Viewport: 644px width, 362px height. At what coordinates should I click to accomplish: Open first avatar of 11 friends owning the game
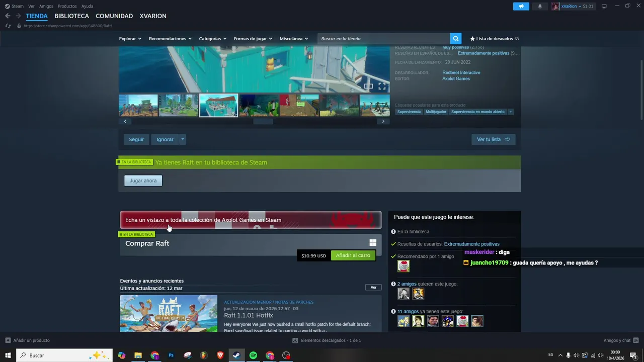pyautogui.click(x=404, y=321)
